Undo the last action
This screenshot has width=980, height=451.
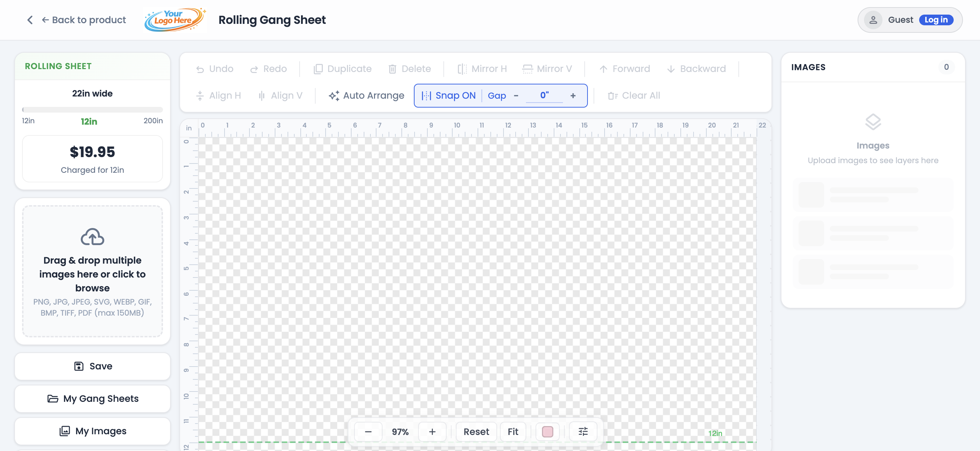click(215, 69)
